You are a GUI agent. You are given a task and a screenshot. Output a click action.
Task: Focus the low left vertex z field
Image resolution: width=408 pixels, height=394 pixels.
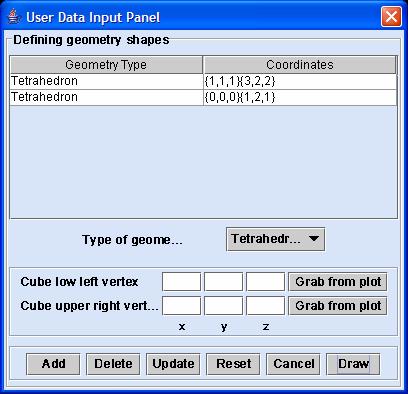tap(265, 282)
